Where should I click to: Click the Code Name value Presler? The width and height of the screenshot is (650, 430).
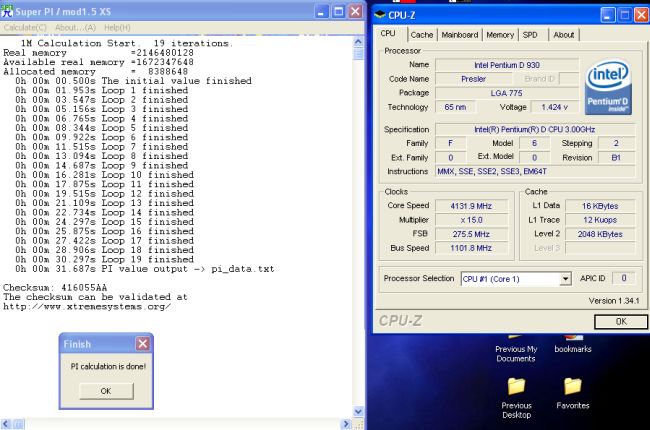click(x=473, y=79)
